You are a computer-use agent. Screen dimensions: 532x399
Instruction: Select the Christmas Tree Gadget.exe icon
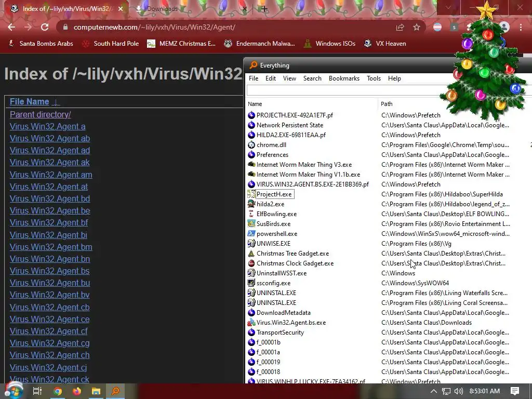[x=251, y=254]
